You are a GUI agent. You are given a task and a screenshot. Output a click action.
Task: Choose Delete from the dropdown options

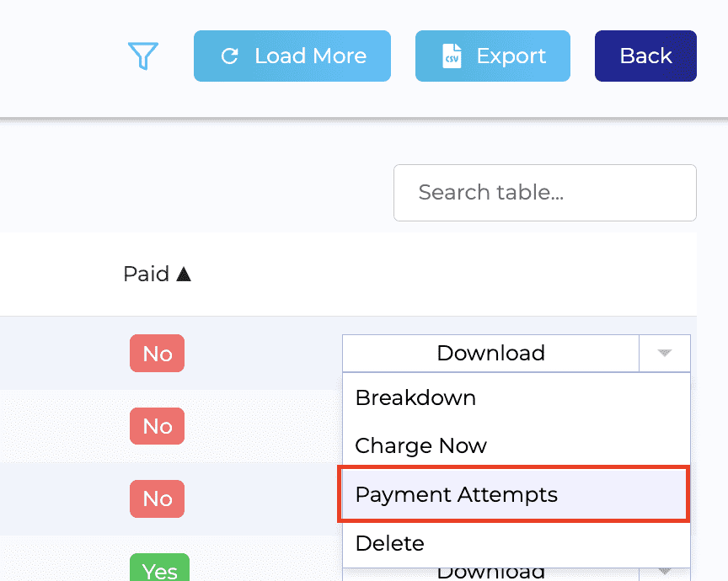click(389, 543)
